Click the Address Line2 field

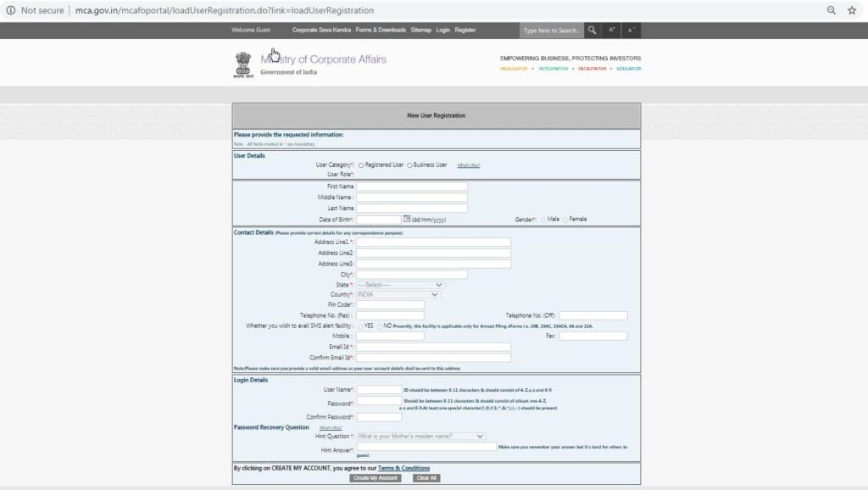(x=433, y=253)
